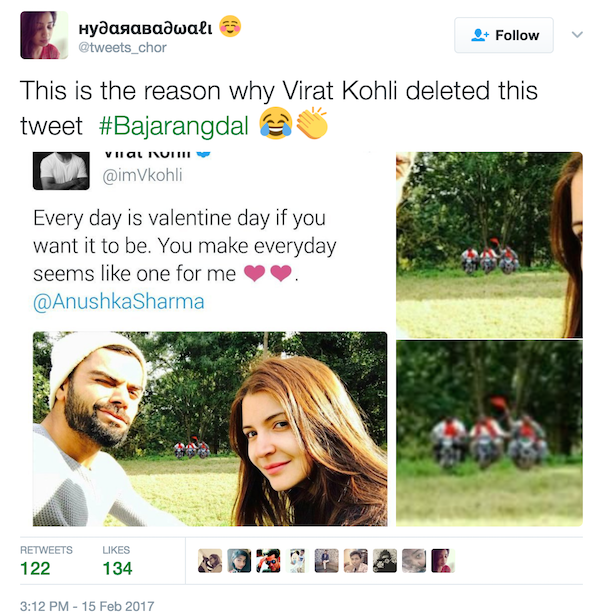Click the second liker avatar in the row
600x616 pixels.
pos(239,560)
